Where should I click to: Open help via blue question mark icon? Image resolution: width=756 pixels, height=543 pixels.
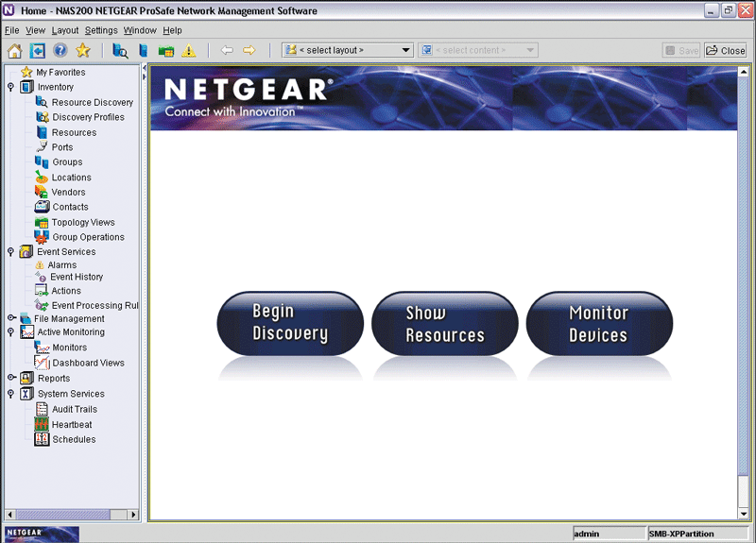60,51
